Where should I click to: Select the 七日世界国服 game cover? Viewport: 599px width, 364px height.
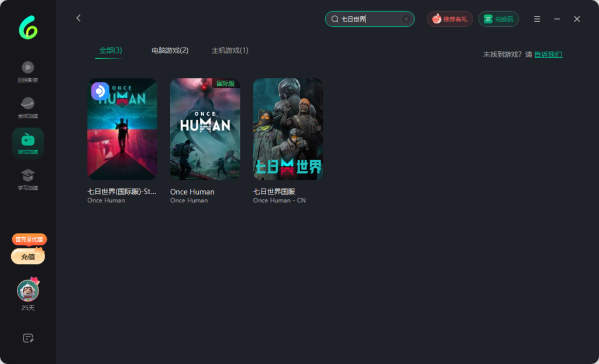[x=288, y=129]
